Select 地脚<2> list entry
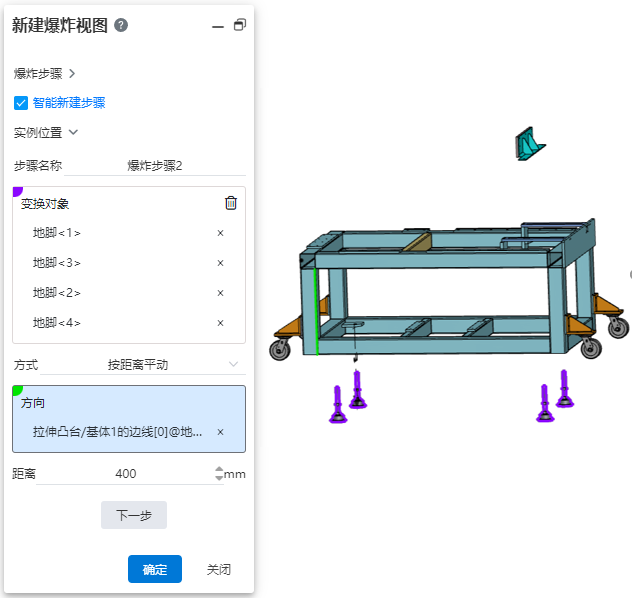 (x=57, y=293)
